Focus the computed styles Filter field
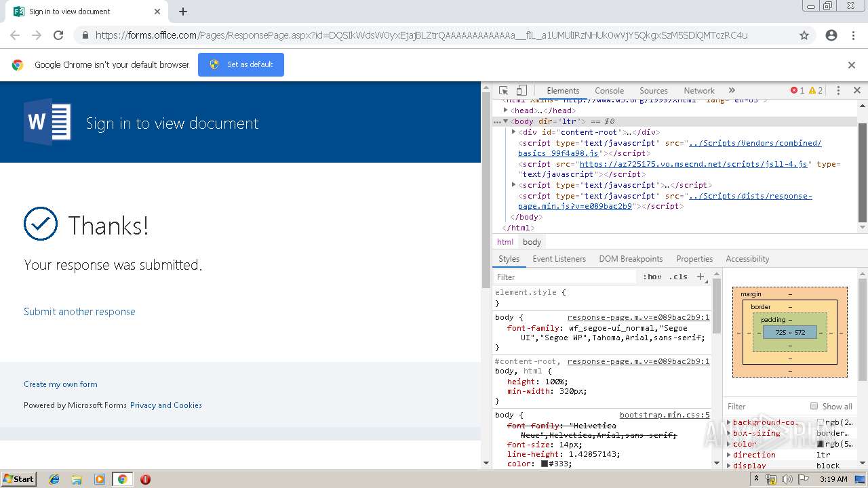The image size is (868, 488). point(765,406)
